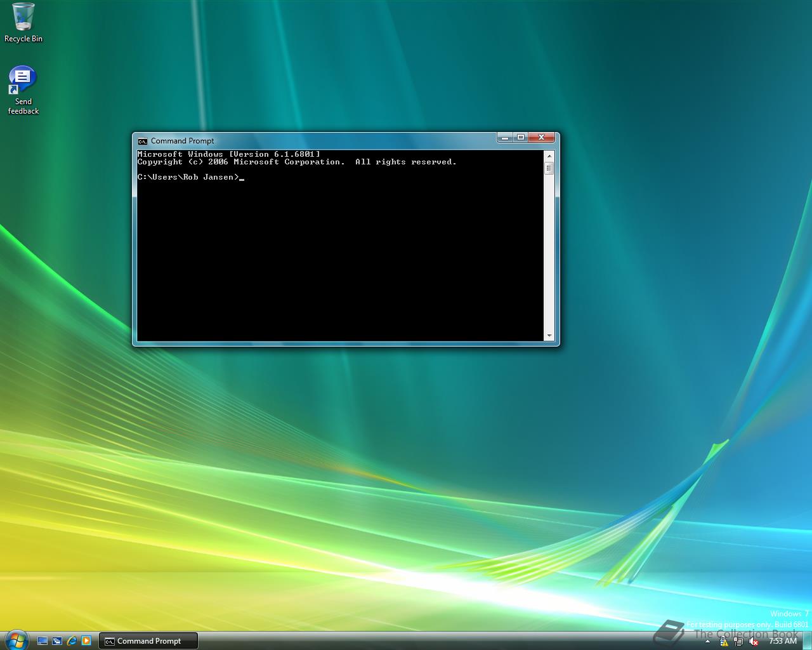Click the muted volume tray icon

pos(754,641)
